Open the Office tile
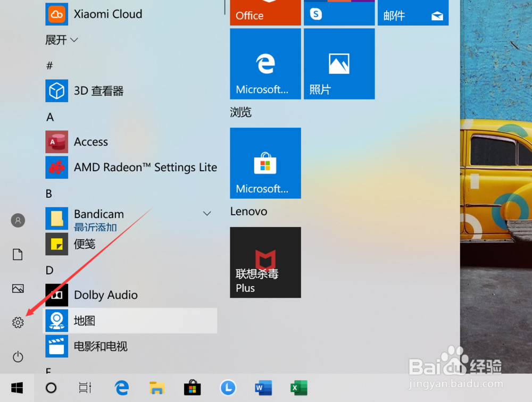This screenshot has height=402, width=532. pyautogui.click(x=265, y=13)
